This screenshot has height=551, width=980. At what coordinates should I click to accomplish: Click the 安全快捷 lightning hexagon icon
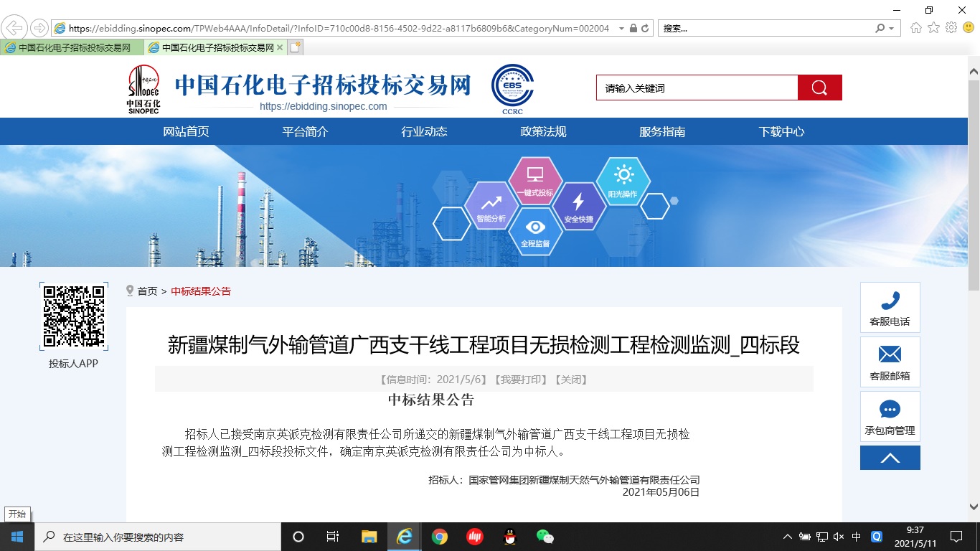point(579,206)
